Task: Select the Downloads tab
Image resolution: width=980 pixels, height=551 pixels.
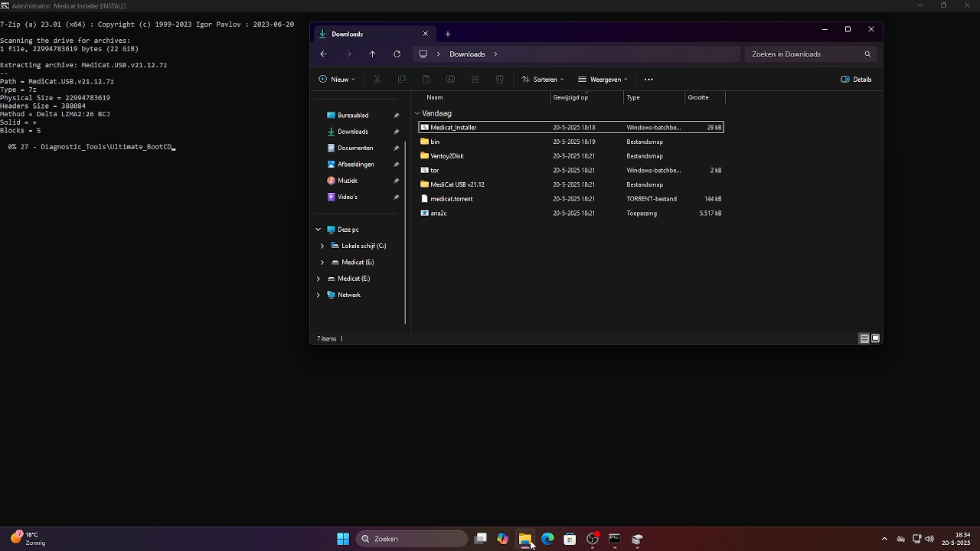Action: click(374, 34)
